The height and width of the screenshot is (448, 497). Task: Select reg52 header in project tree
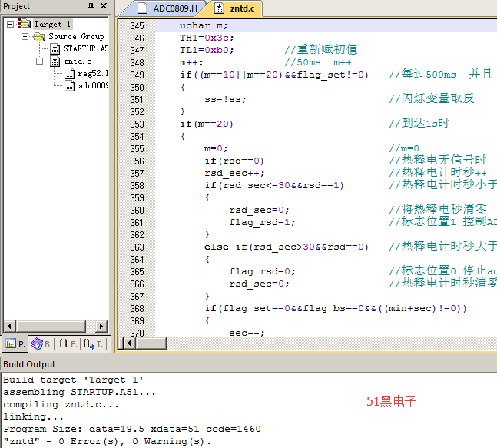click(92, 73)
